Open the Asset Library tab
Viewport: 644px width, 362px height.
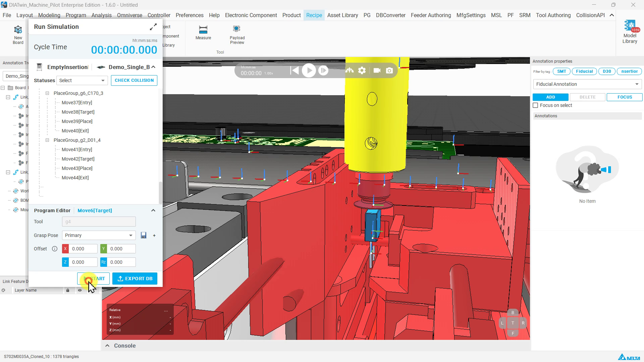point(342,15)
